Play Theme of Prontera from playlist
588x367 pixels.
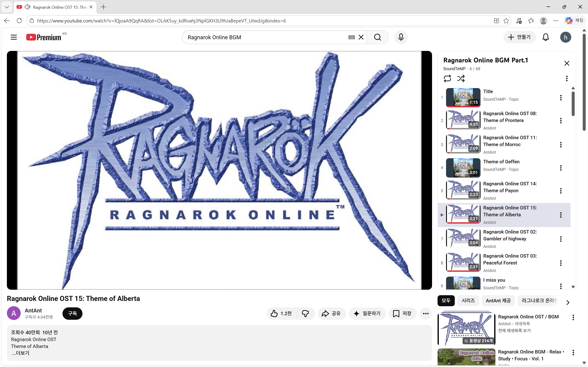pos(503,120)
